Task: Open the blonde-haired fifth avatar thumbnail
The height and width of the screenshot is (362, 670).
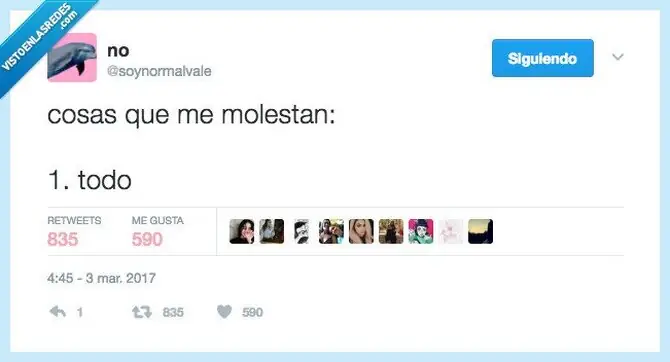Action: pyautogui.click(x=361, y=232)
